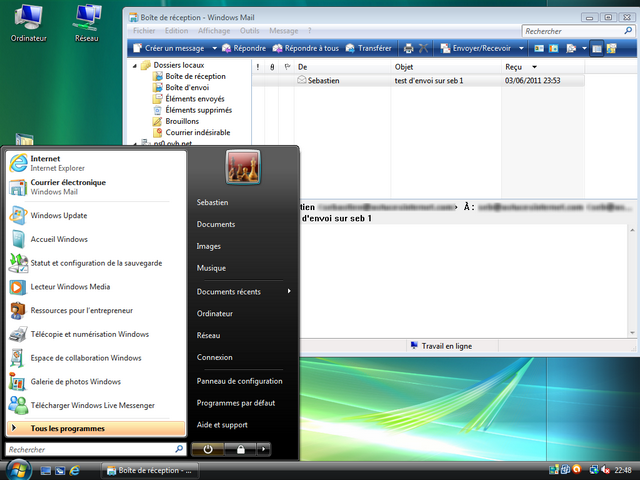Click Créer un message button
Image resolution: width=640 pixels, height=480 pixels.
(169, 48)
